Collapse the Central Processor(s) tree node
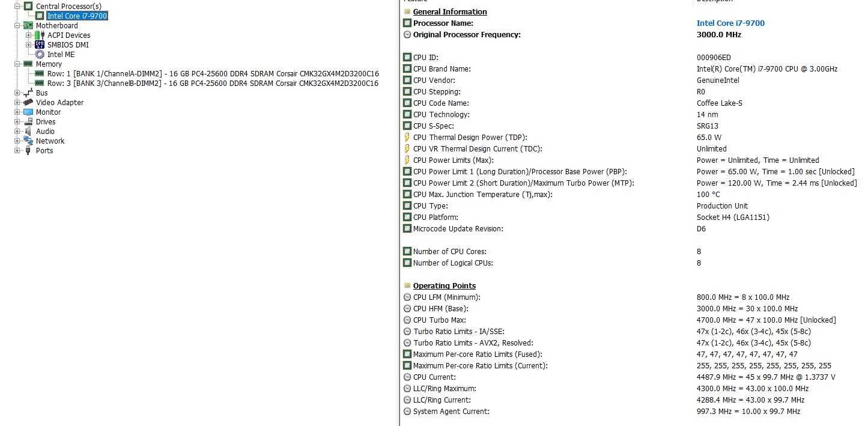Viewport: 868px width, 426px height. tap(17, 6)
